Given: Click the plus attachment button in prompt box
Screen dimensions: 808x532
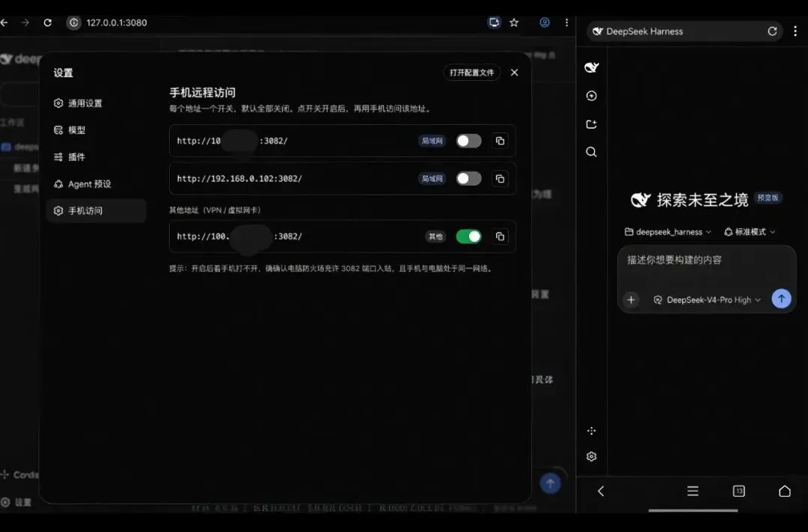Looking at the screenshot, I should tap(631, 299).
